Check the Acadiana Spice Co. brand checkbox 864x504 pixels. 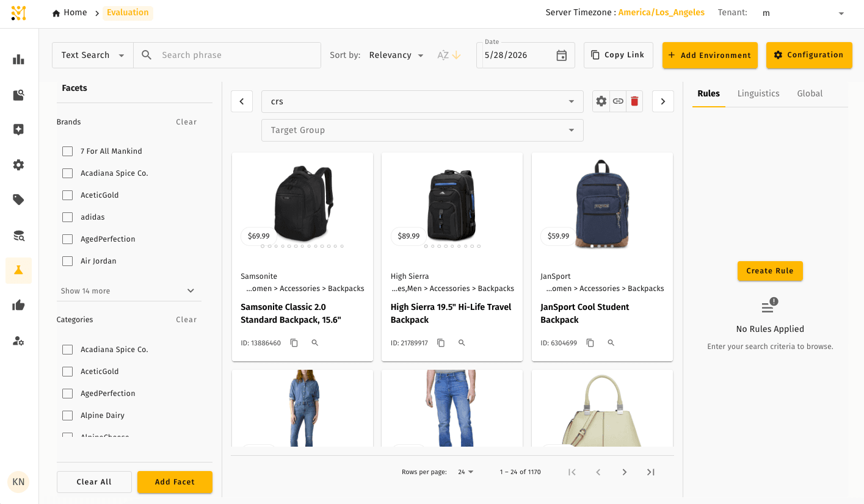coord(68,173)
